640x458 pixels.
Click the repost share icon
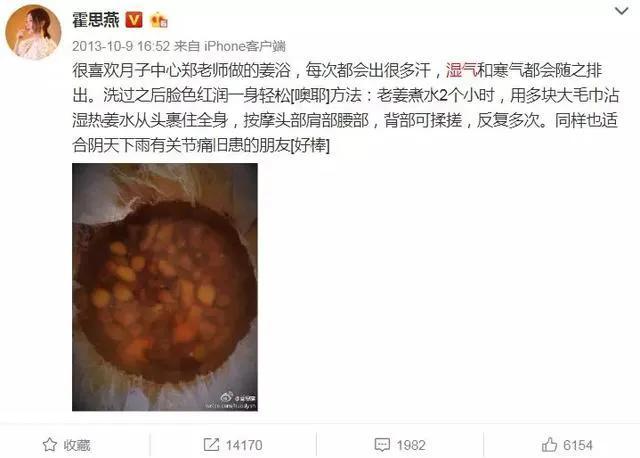point(211,445)
